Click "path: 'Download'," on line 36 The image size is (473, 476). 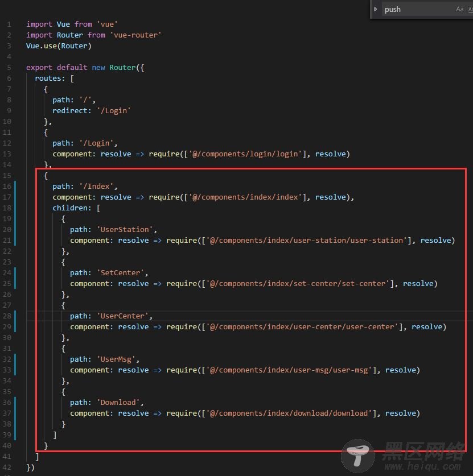[107, 402]
